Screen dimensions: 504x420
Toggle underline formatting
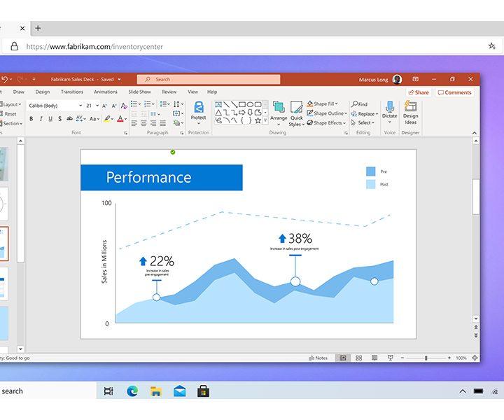point(50,119)
